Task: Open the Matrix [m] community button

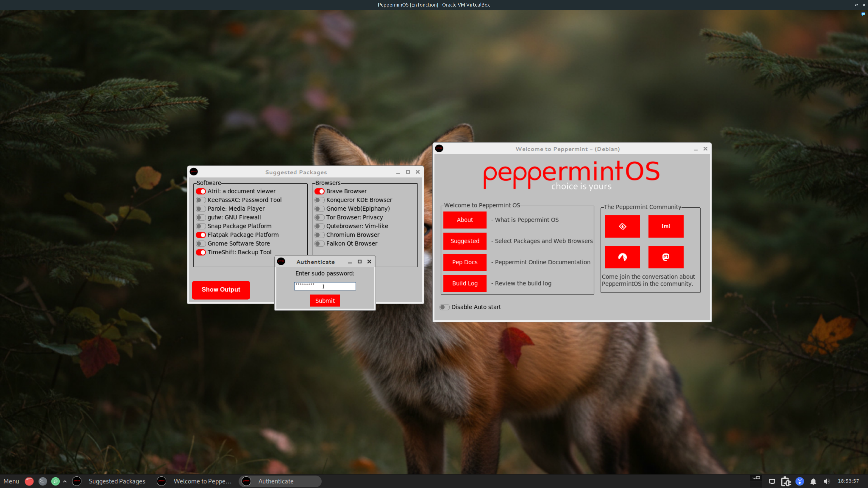Action: tap(665, 226)
